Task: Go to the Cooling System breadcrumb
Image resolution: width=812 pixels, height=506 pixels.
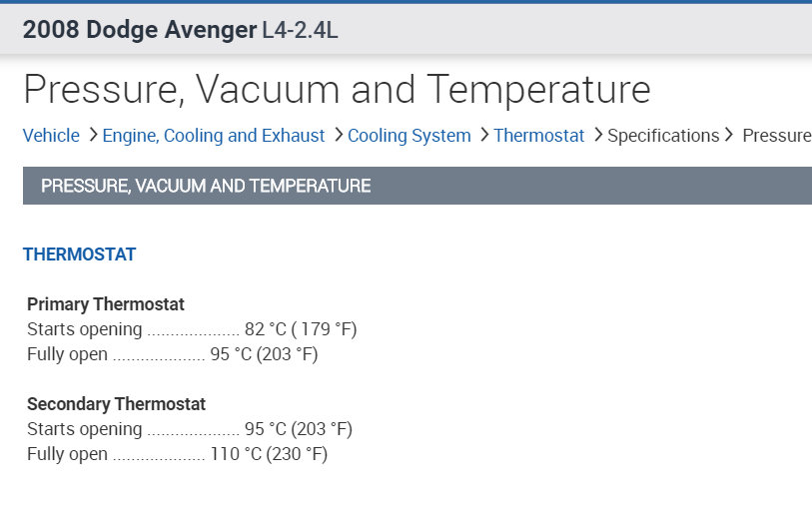Action: tap(408, 136)
